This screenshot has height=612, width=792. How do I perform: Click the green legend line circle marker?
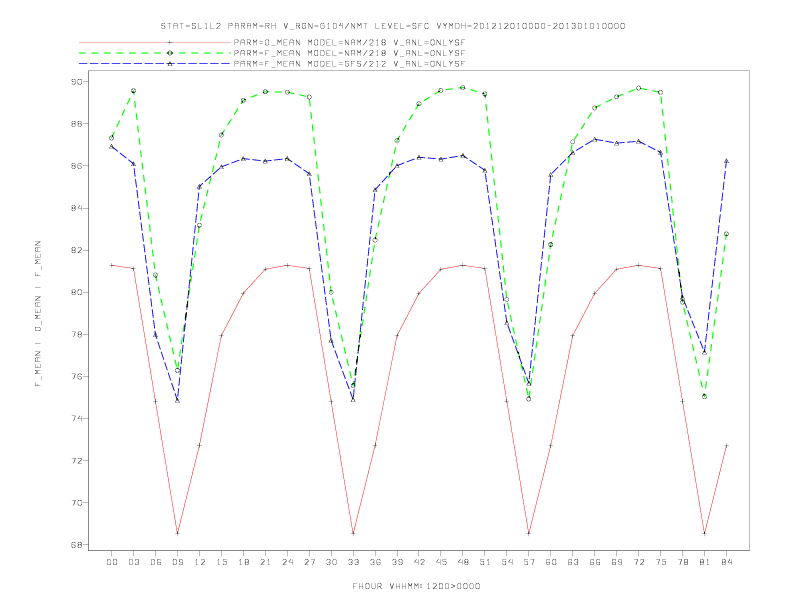[x=170, y=53]
